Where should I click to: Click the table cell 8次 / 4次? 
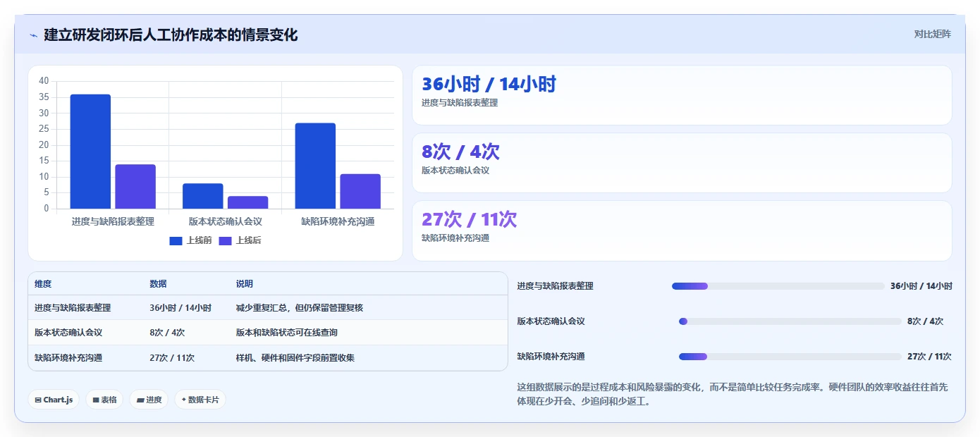coord(167,333)
